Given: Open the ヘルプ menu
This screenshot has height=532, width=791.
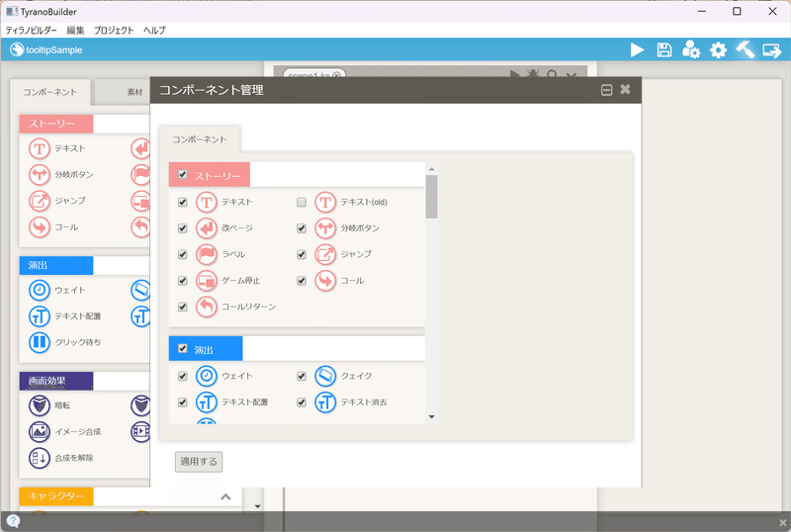Looking at the screenshot, I should click(x=154, y=31).
